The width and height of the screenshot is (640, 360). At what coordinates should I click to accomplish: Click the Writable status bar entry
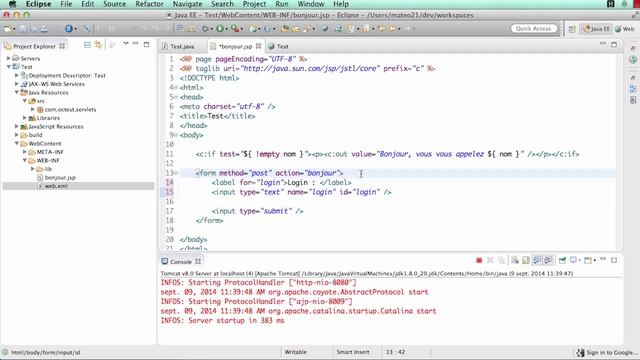click(x=296, y=352)
